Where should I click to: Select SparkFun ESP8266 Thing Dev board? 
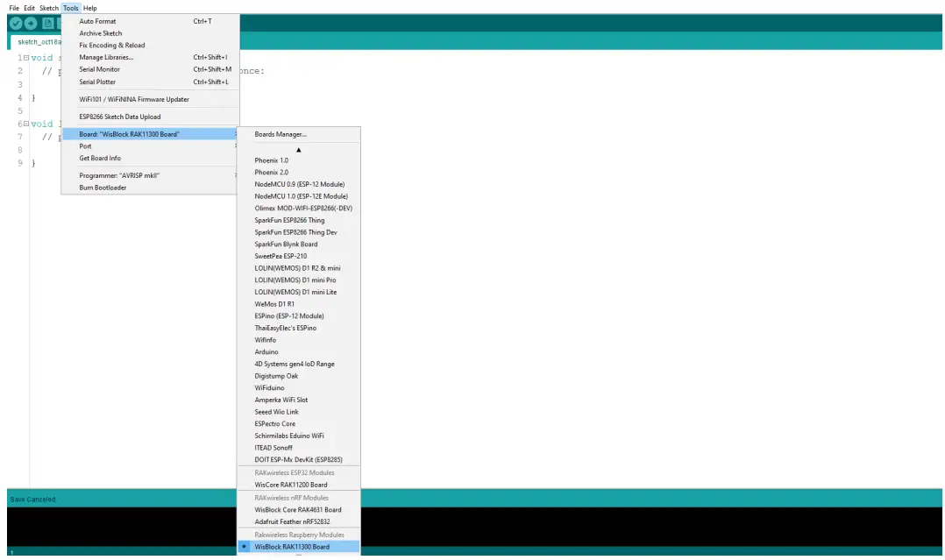click(x=299, y=233)
